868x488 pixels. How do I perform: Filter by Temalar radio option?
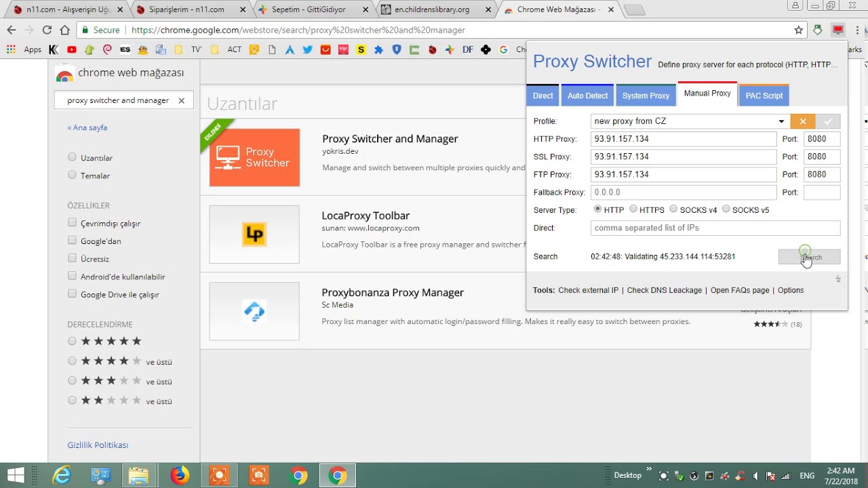click(72, 175)
